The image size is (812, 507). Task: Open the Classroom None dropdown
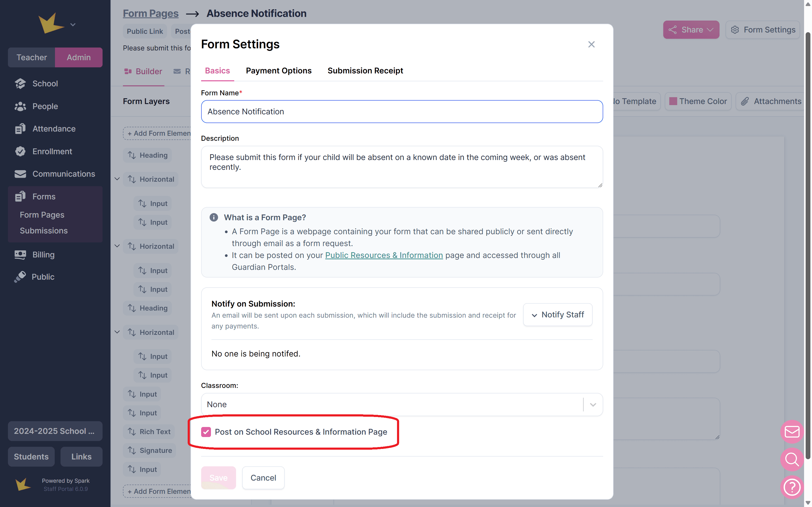coord(402,404)
